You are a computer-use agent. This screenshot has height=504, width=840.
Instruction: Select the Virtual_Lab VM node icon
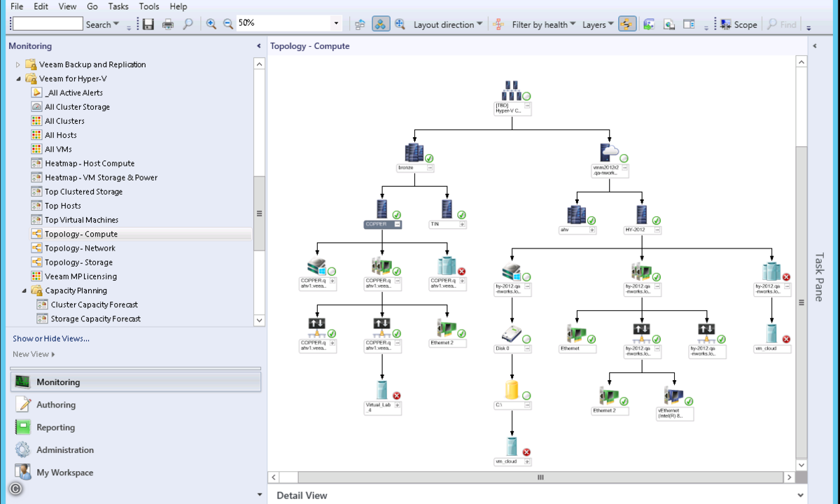point(382,391)
